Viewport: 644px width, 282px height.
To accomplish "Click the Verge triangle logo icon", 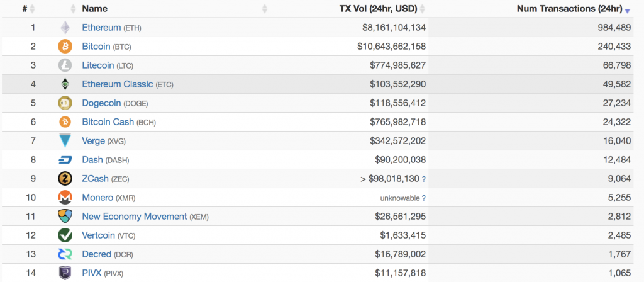I will click(x=65, y=140).
